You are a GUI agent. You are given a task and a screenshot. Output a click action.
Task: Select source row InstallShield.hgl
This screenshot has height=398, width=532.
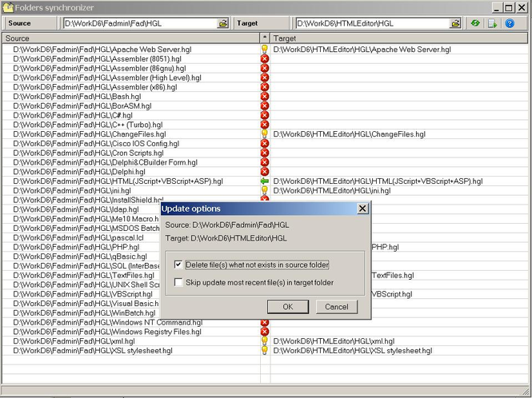tap(86, 200)
